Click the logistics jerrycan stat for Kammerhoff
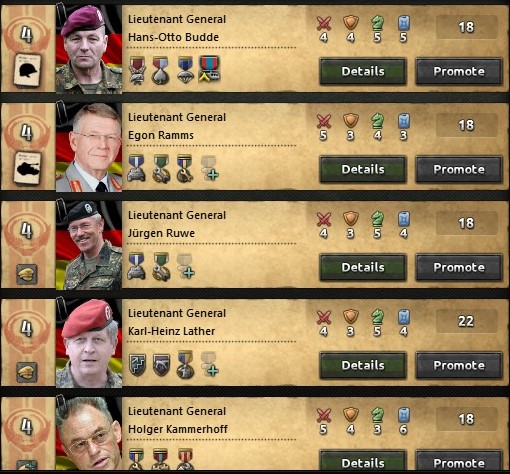The width and height of the screenshot is (510, 474). 404,421
